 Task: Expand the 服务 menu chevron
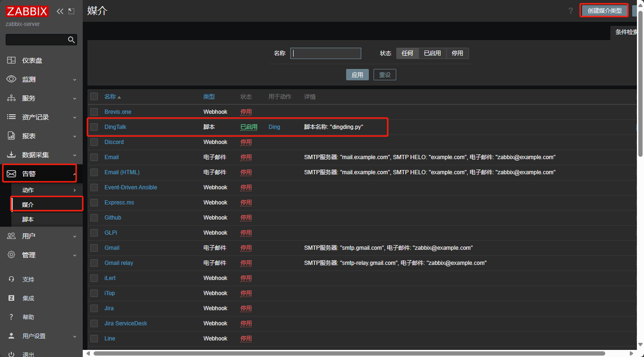click(75, 99)
